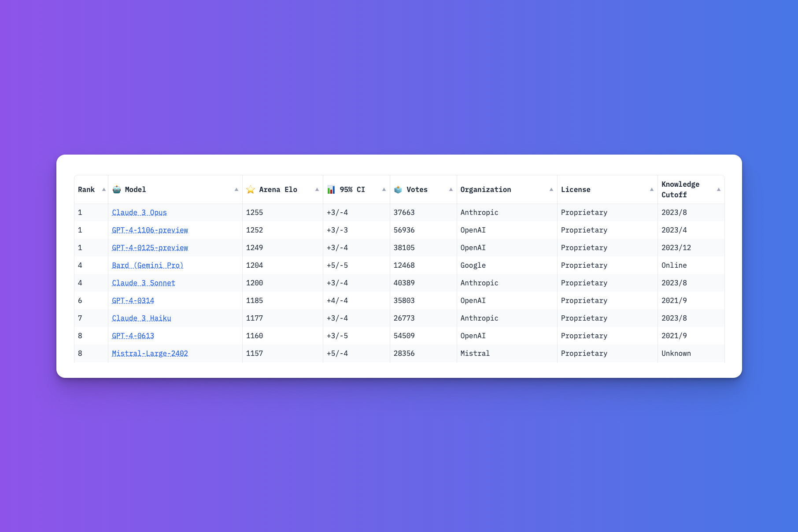Viewport: 798px width, 532px height.
Task: Click Knowledge Cutoff sort arrow
Action: coord(719,189)
